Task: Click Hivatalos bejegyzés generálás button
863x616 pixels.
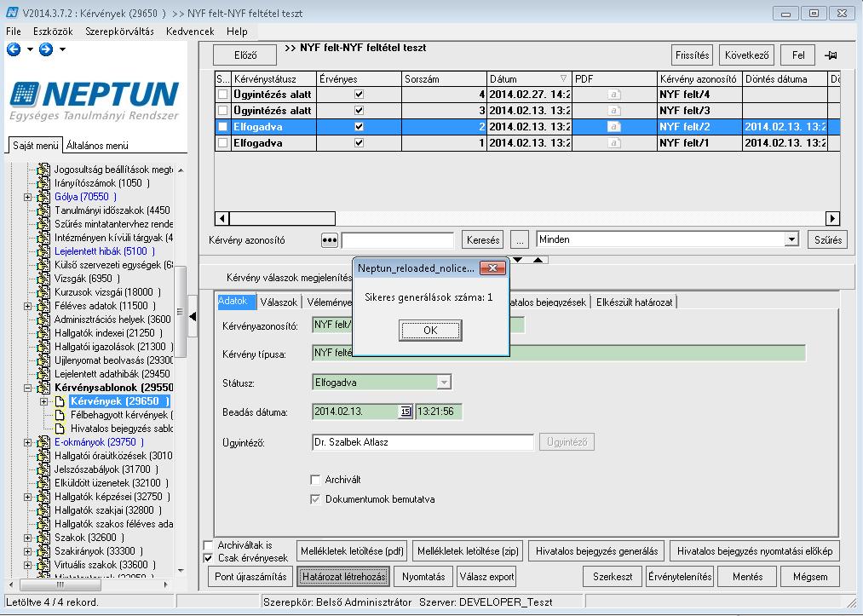Action: click(x=596, y=551)
